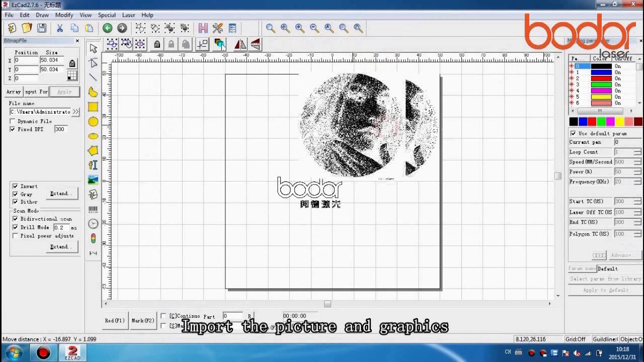Screen dimensions: 644x362
Task: Pick the yellow swatch in the color palette row
Action: pos(620,122)
